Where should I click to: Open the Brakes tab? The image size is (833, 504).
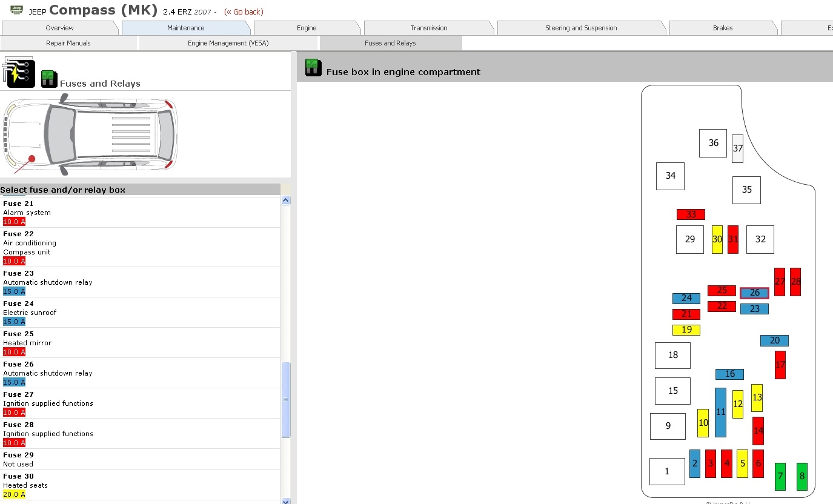(x=723, y=28)
